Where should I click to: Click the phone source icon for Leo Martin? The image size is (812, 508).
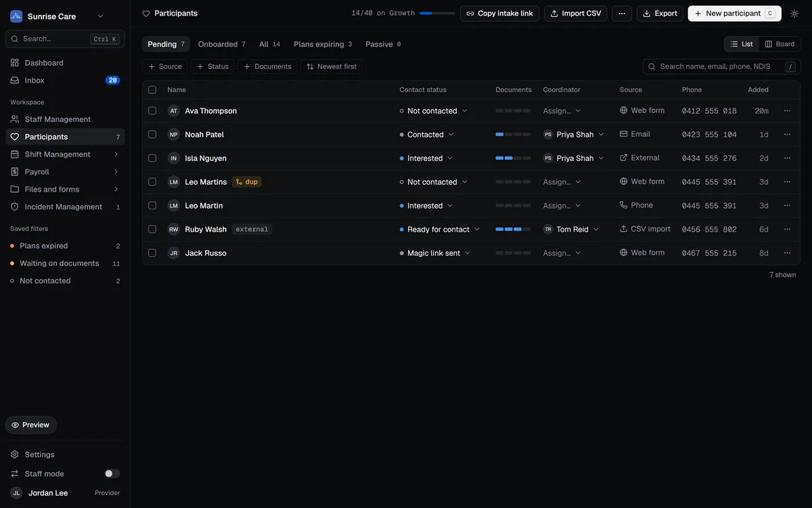(624, 205)
